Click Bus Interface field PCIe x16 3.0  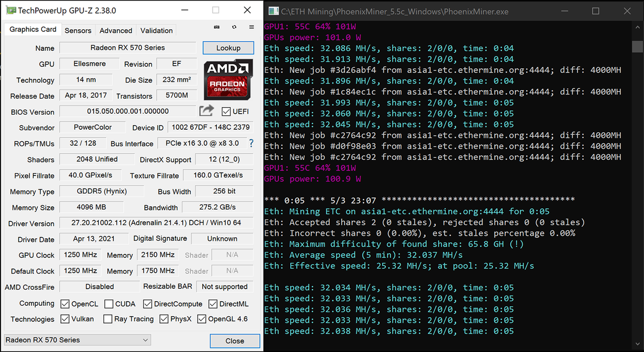coord(202,143)
